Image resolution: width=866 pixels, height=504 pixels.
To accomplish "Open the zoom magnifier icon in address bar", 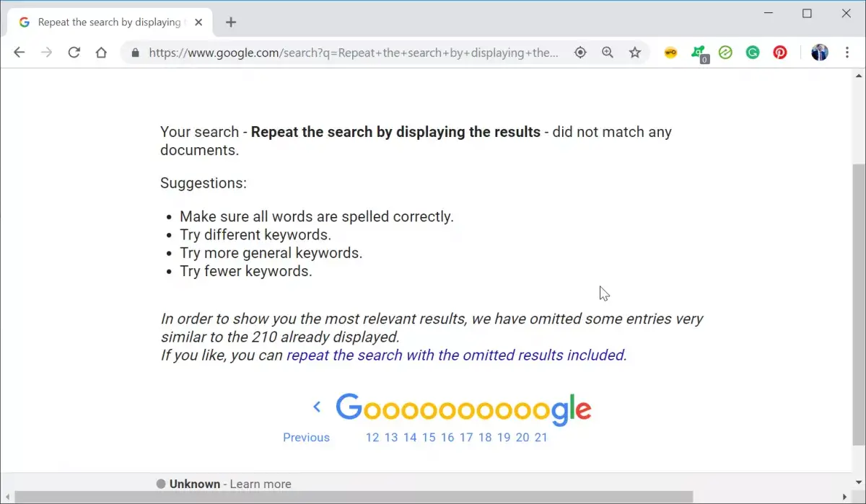I will (x=608, y=53).
